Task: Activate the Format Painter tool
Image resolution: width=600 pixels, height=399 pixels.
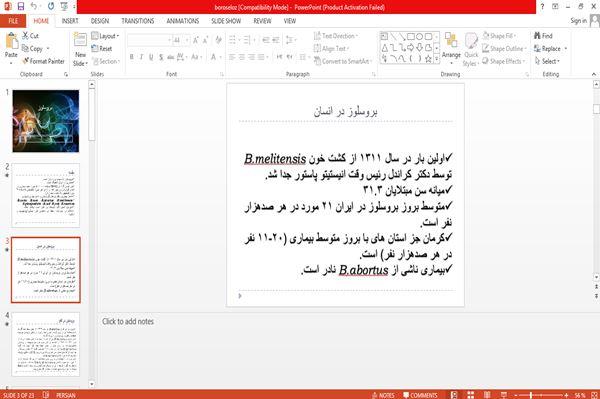Action: point(43,61)
